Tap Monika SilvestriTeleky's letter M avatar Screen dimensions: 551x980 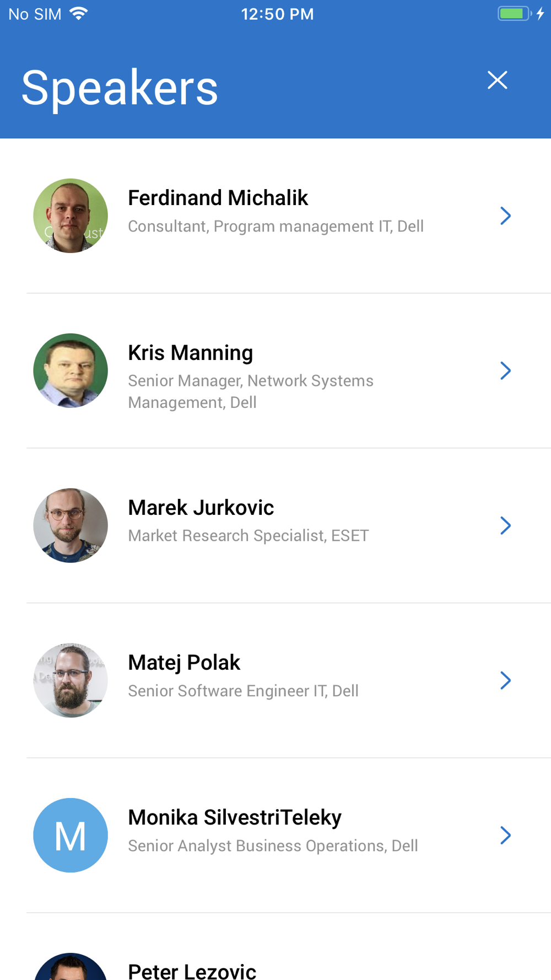pyautogui.click(x=71, y=835)
